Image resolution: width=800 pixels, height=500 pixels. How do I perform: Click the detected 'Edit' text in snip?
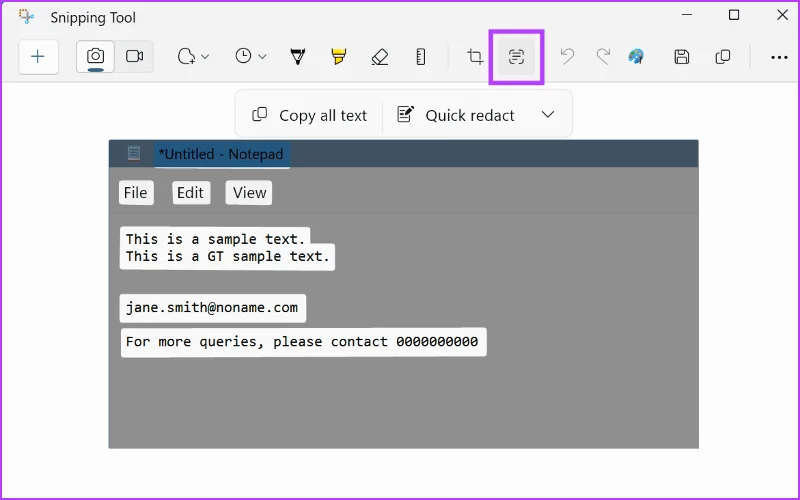190,193
